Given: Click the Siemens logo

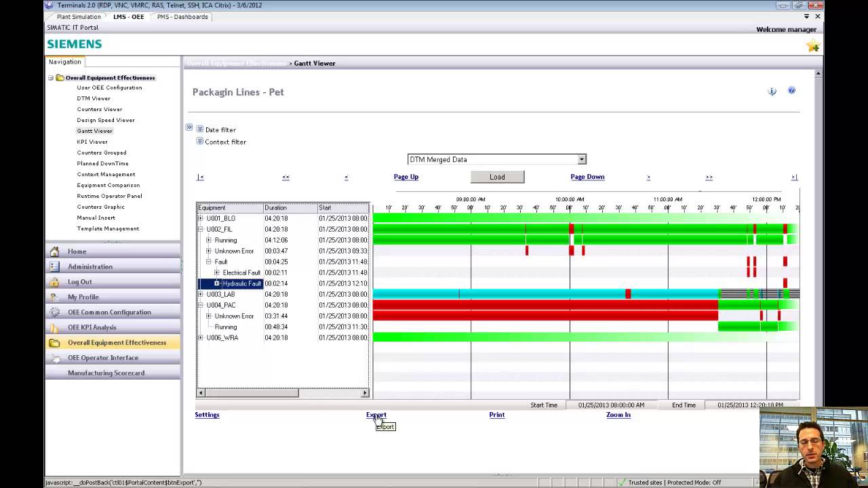Looking at the screenshot, I should tap(75, 44).
